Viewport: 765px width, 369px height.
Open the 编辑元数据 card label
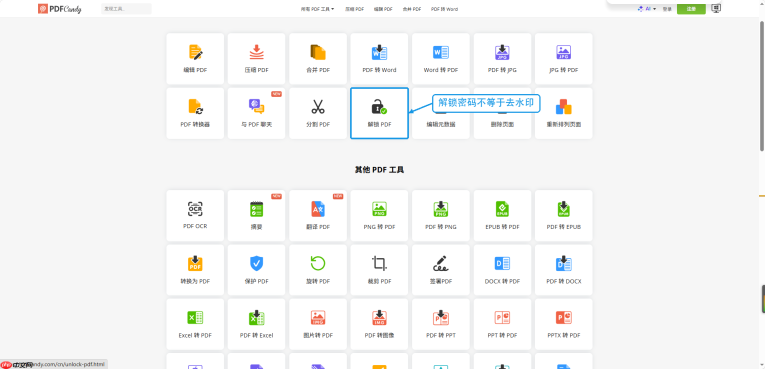point(441,124)
